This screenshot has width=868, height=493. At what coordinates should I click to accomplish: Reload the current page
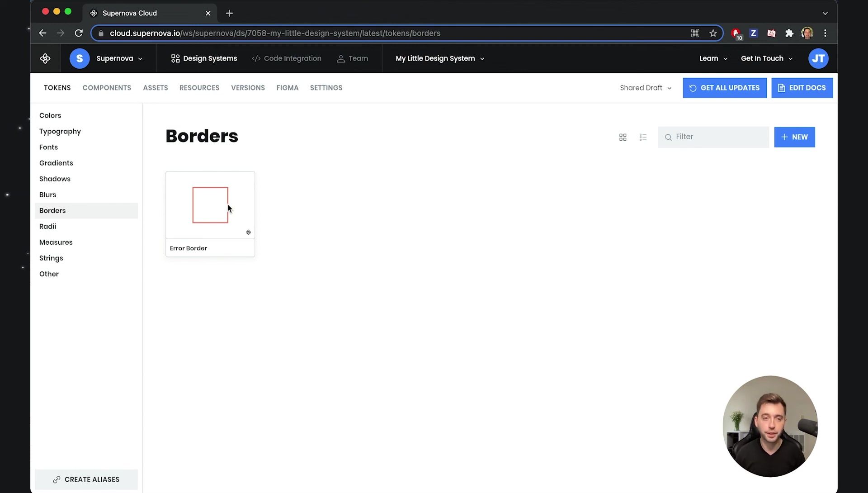(79, 33)
